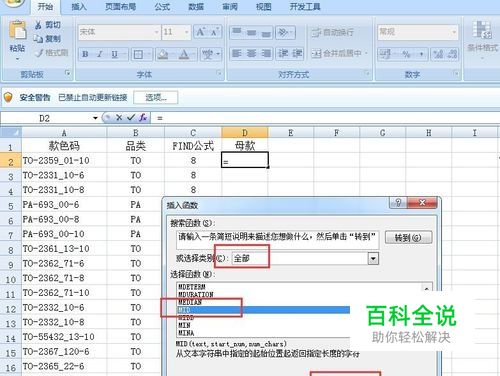This screenshot has height=376, width=500.
Task: Click Merge and Center (合并后居中)
Action: click(337, 53)
